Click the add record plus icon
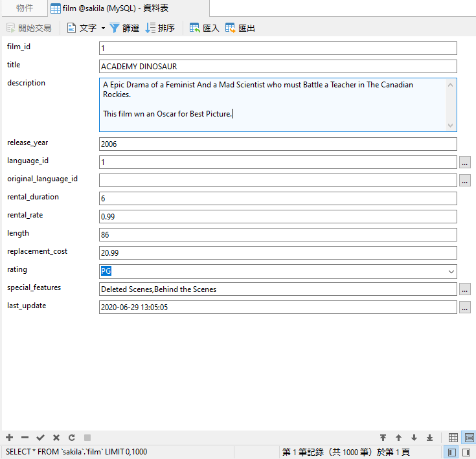 pos(9,438)
